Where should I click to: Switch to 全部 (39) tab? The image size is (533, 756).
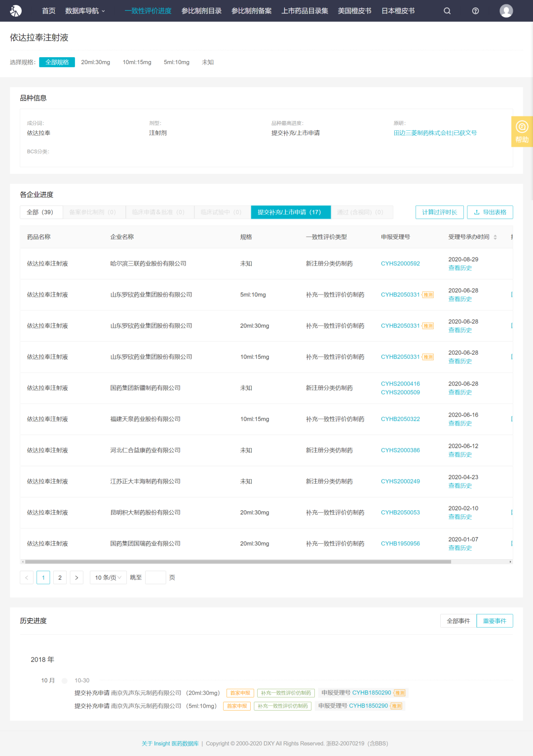[x=41, y=212]
